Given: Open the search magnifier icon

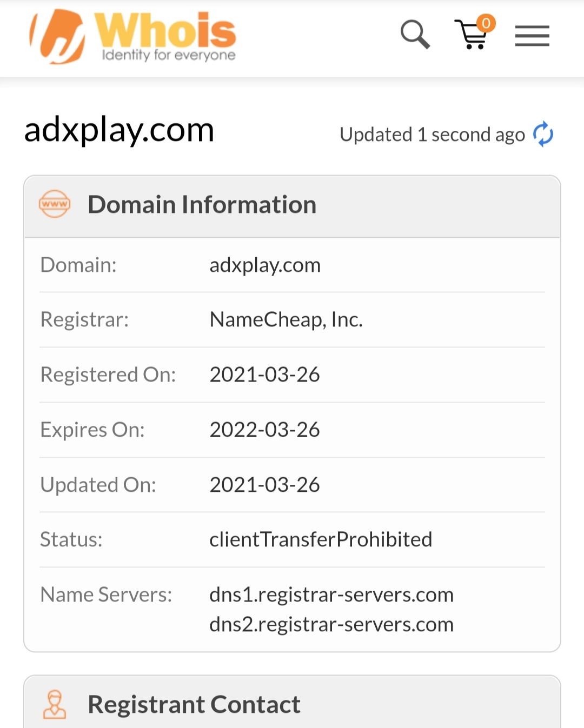Looking at the screenshot, I should tap(415, 35).
